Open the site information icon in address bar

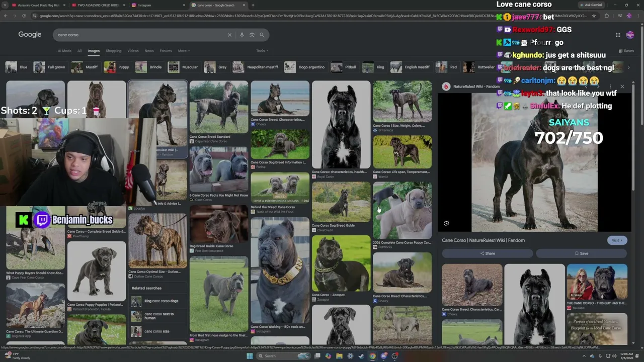[34, 16]
